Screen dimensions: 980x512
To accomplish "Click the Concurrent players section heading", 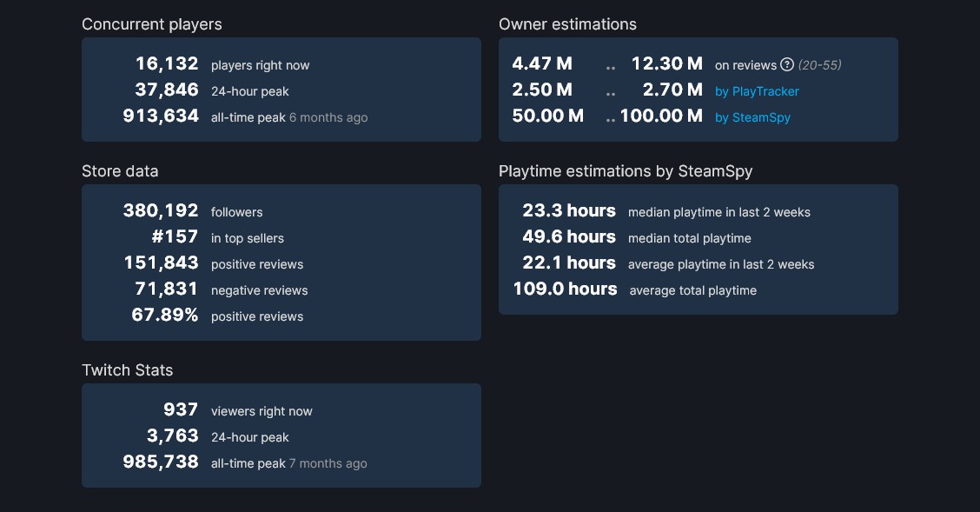I will [152, 24].
